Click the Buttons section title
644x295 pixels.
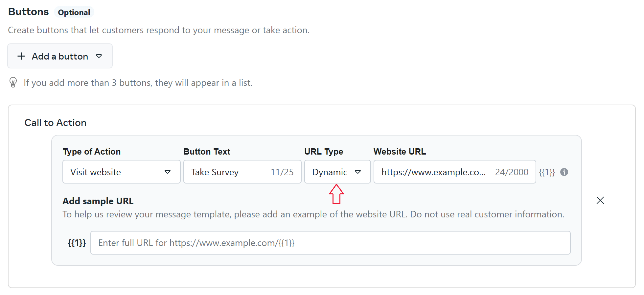(x=29, y=12)
